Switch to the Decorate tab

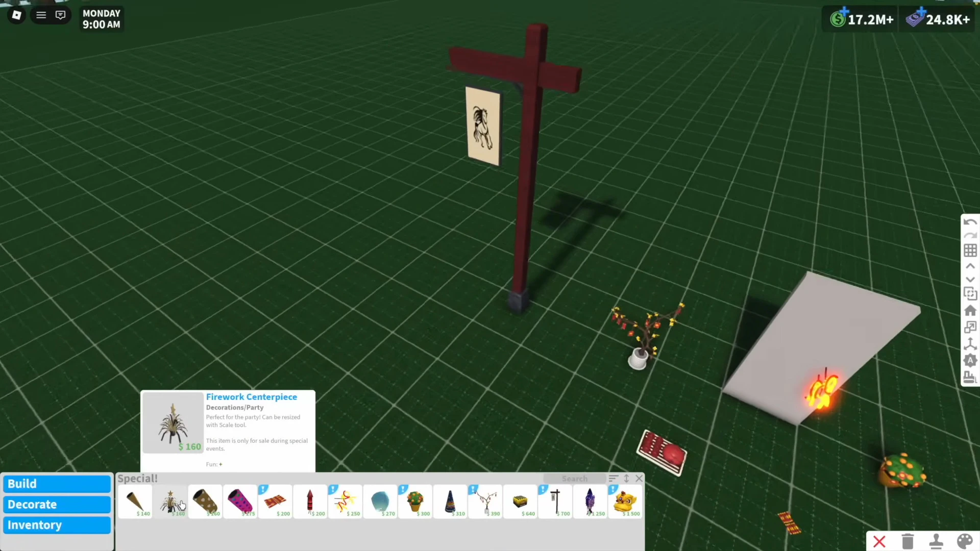[x=56, y=504]
